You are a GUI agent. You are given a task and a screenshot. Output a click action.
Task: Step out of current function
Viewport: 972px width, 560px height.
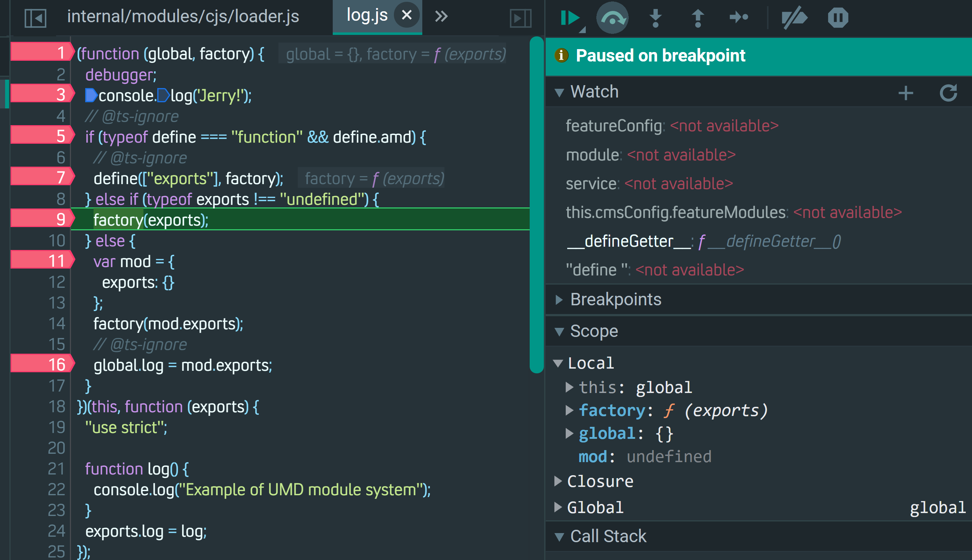point(698,18)
